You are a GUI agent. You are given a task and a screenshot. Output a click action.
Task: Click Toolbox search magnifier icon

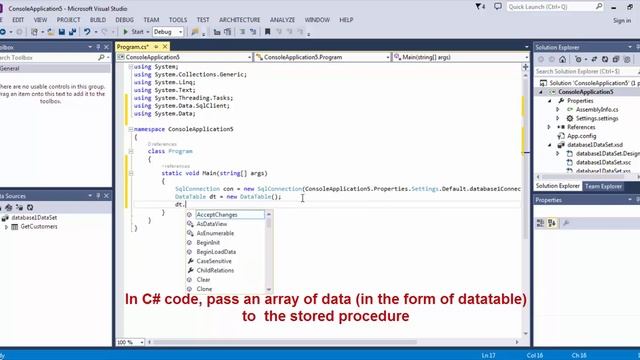point(101,58)
